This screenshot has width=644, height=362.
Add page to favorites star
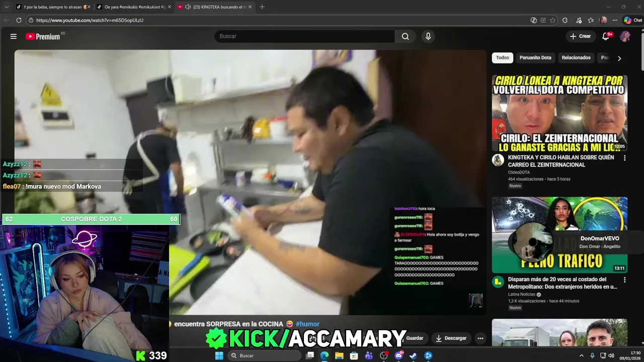[552, 20]
